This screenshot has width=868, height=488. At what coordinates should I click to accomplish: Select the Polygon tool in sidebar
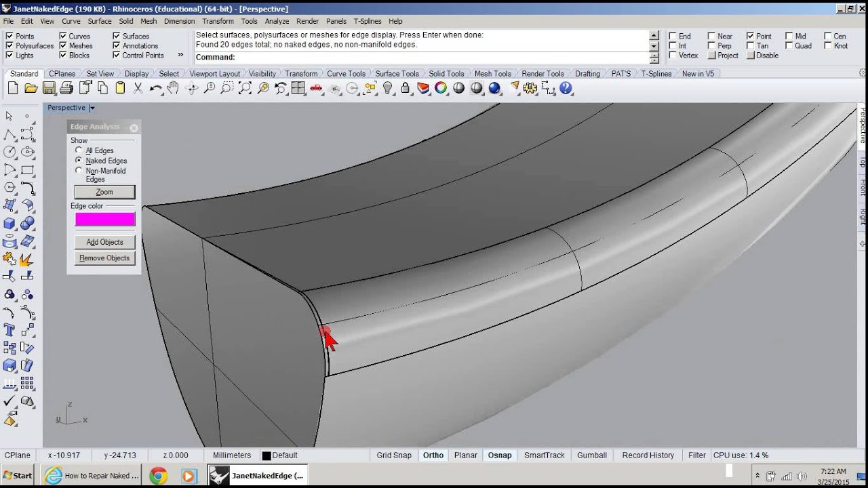9,188
